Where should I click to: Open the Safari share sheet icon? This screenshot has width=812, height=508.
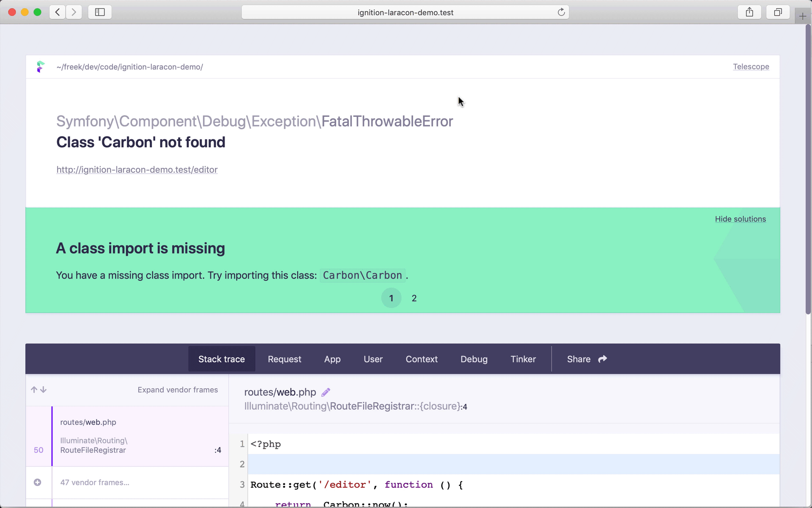click(749, 12)
